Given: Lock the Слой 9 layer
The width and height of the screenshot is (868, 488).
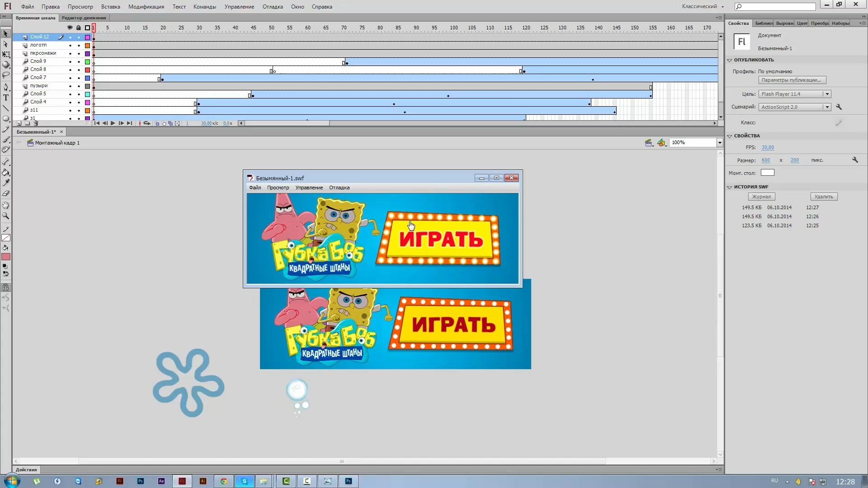Looking at the screenshot, I should click(x=79, y=62).
